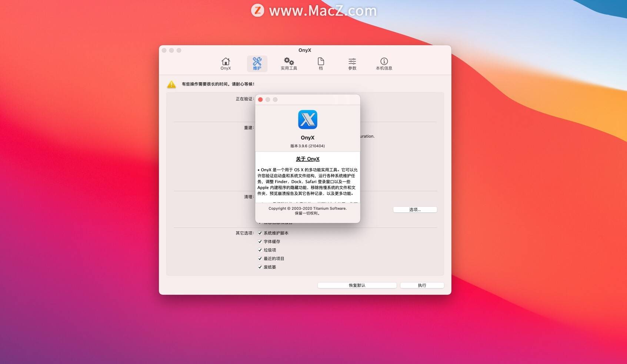Click the 恢复默认 restore defaults button
This screenshot has width=627, height=364.
(357, 285)
